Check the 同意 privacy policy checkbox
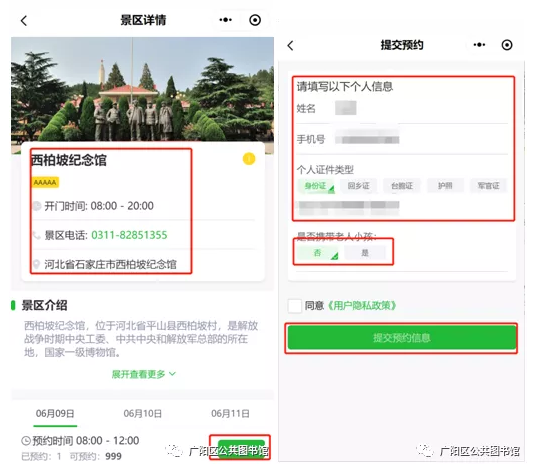The height and width of the screenshot is (470, 534). tap(295, 306)
